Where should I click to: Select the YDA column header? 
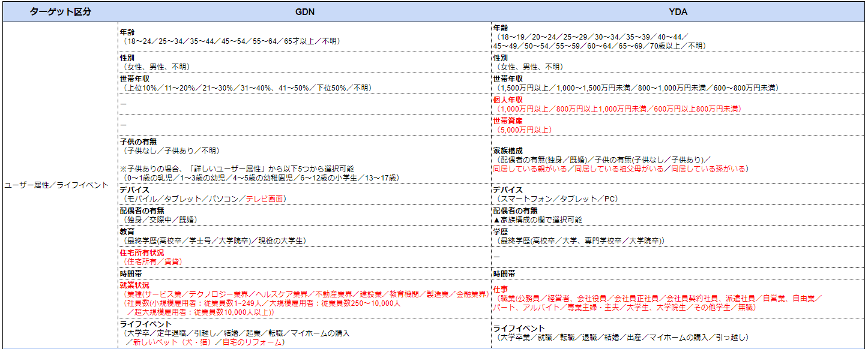678,11
